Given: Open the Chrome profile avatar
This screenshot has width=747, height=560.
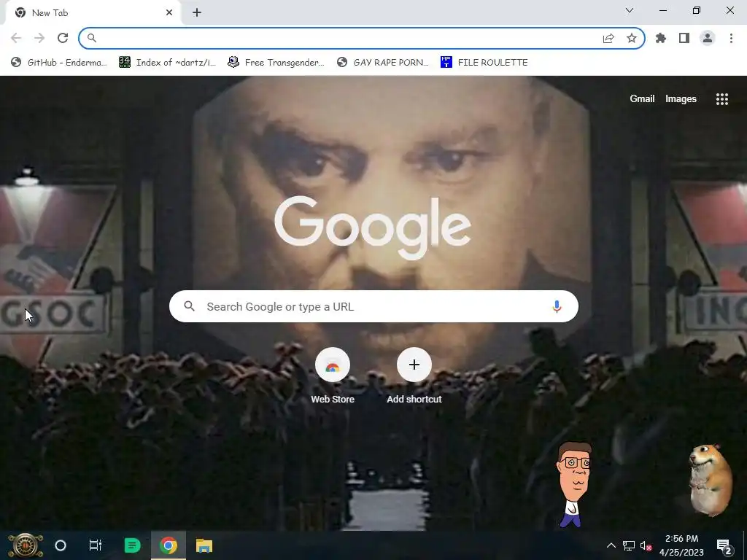Looking at the screenshot, I should [708, 38].
